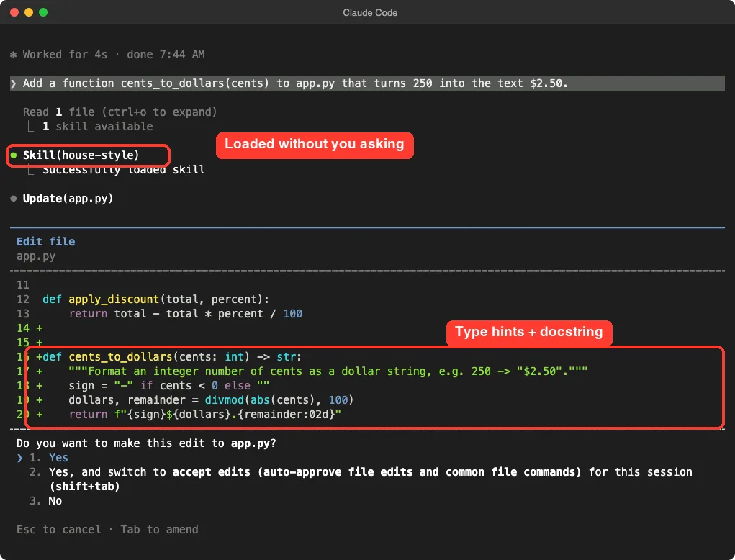Click added blank line 14
The image size is (735, 560).
[x=30, y=328]
